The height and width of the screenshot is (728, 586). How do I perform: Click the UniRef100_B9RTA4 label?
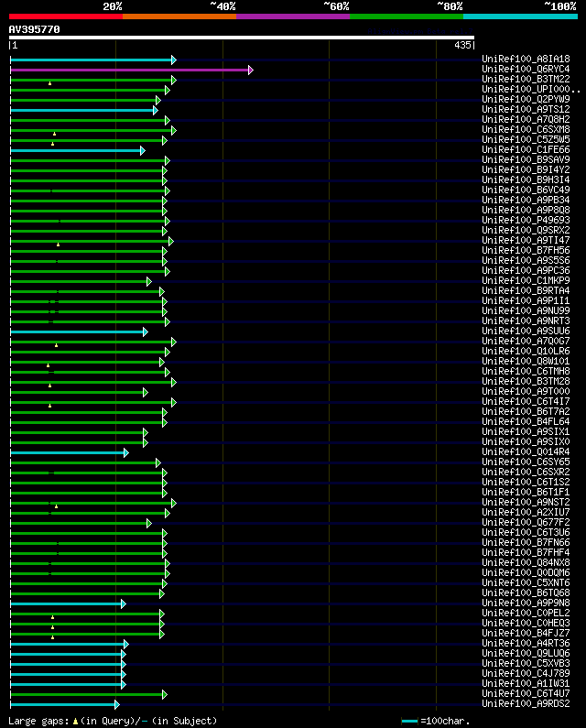(526, 290)
